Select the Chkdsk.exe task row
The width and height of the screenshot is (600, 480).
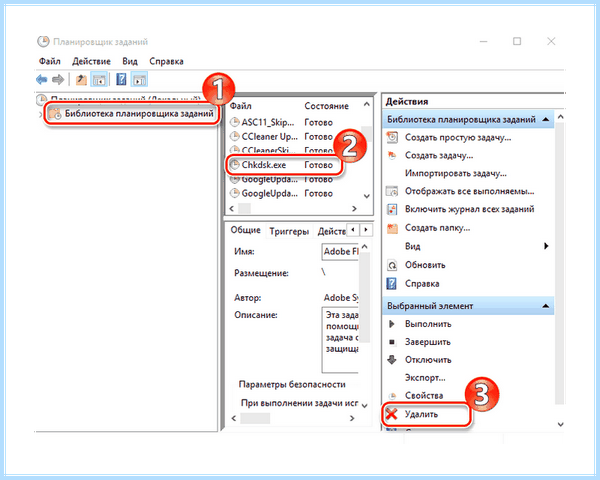(284, 165)
